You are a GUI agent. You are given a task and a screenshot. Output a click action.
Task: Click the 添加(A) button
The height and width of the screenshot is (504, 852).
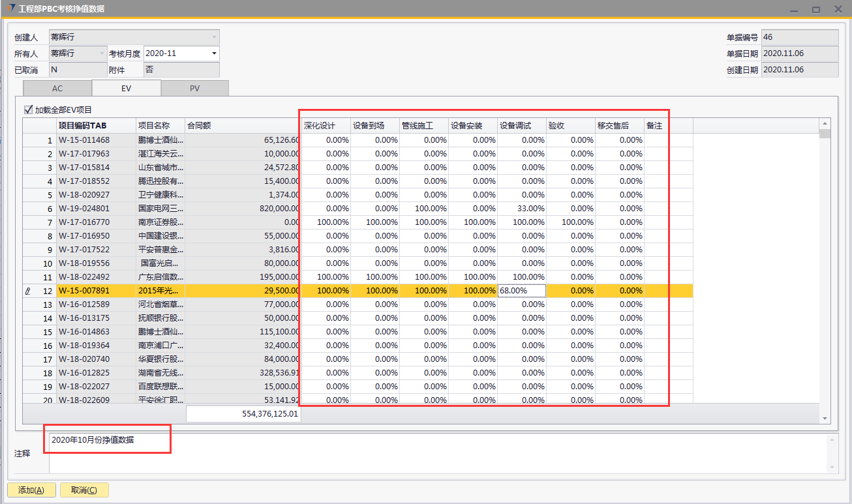pos(31,490)
